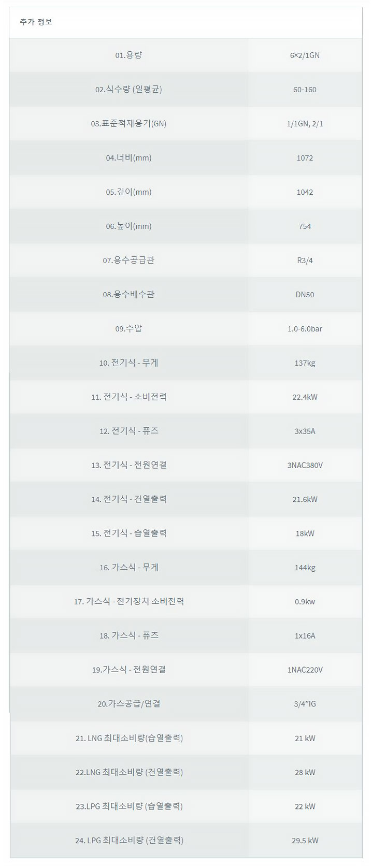This screenshot has height=868, width=372.
Task: Click the 144kg gas weight value
Action: [x=305, y=568]
